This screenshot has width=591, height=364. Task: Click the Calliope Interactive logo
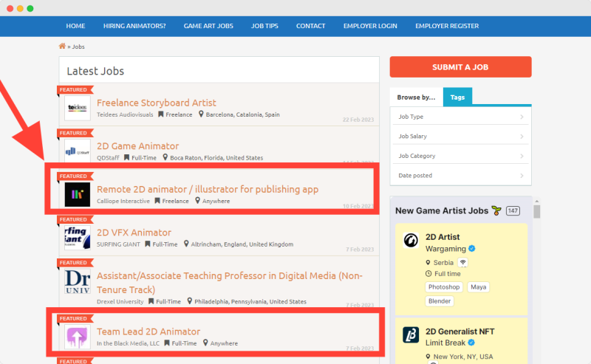(x=78, y=194)
